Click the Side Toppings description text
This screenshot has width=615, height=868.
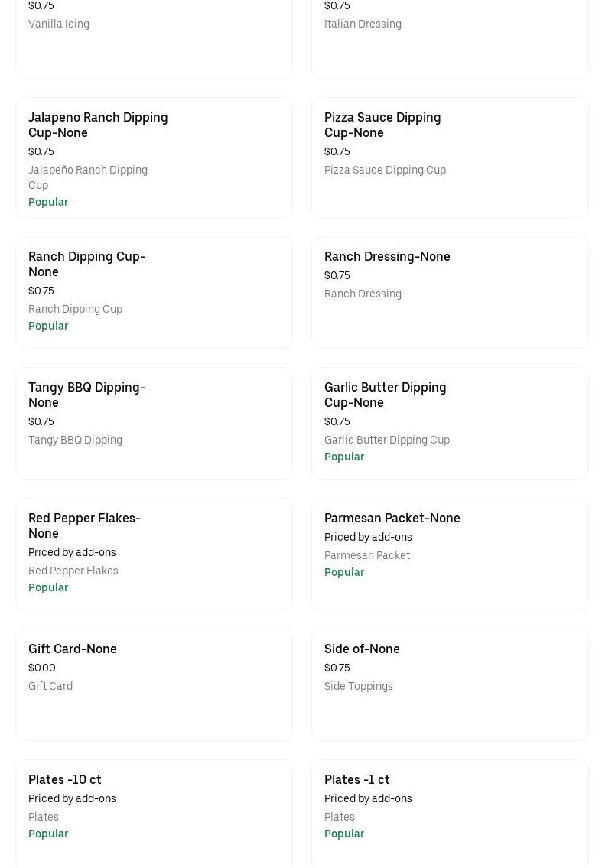pyautogui.click(x=358, y=686)
